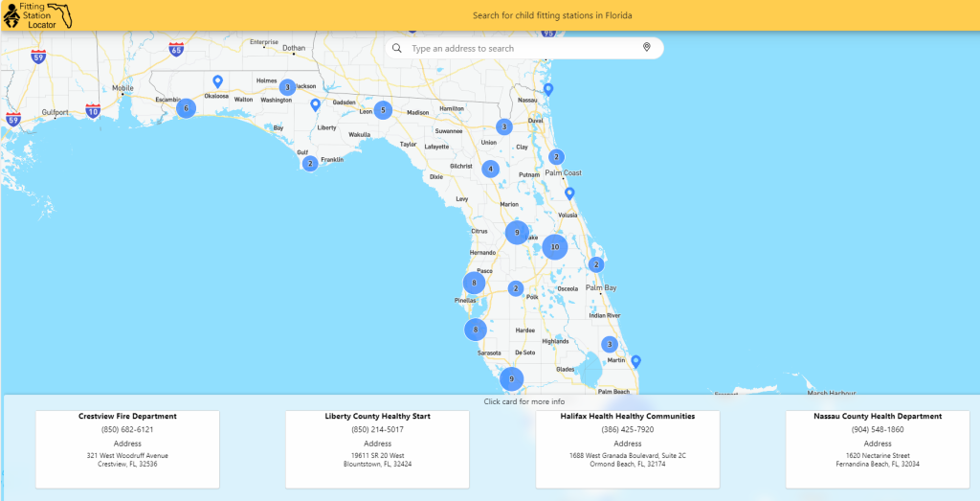Open the Crestview Fire Department card

[127, 449]
